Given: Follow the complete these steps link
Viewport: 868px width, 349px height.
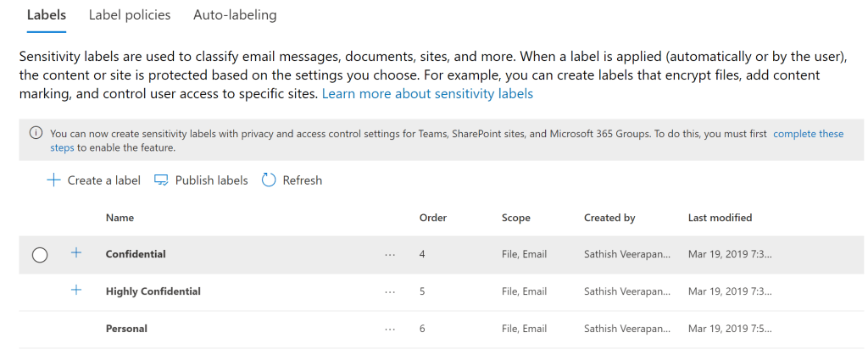Looking at the screenshot, I should pos(808,134).
